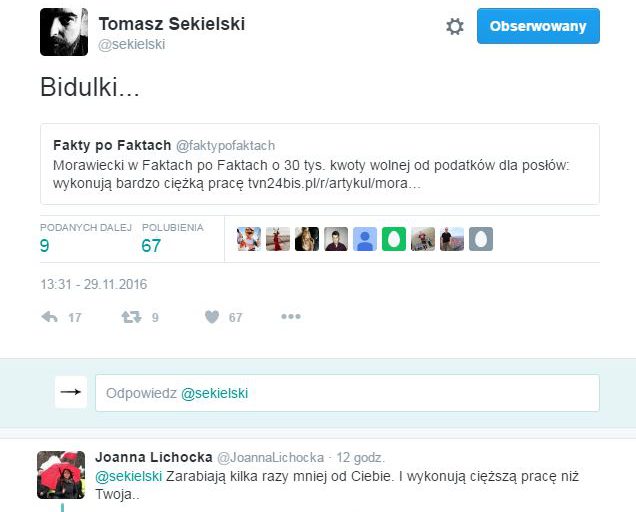The image size is (636, 512).
Task: Retweet the Bidulki tweet
Action: (x=131, y=317)
